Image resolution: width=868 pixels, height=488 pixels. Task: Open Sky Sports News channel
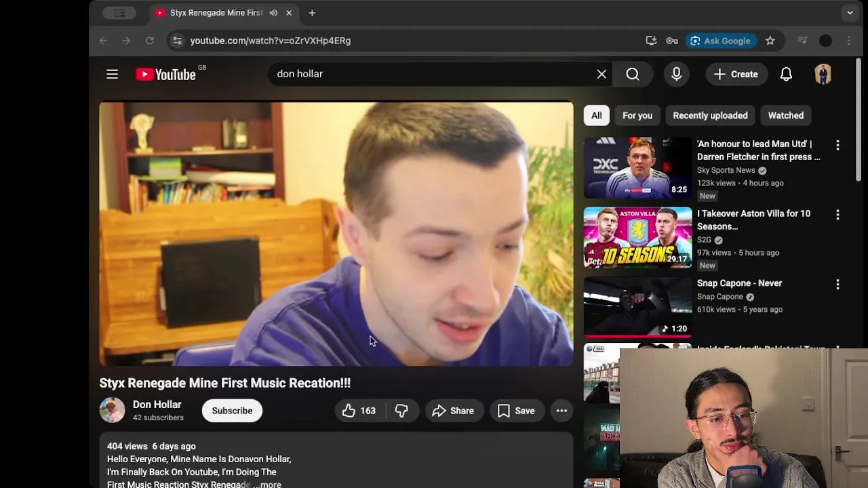click(x=726, y=170)
